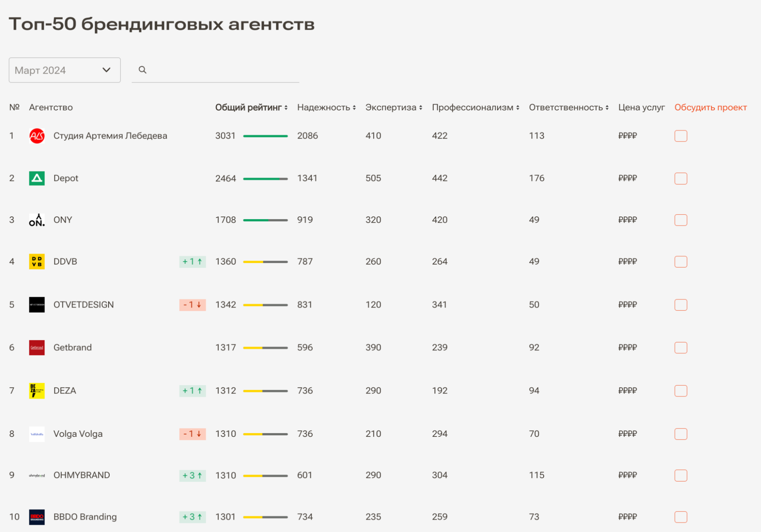Click the search magnifier icon
This screenshot has height=532, width=761.
[142, 70]
